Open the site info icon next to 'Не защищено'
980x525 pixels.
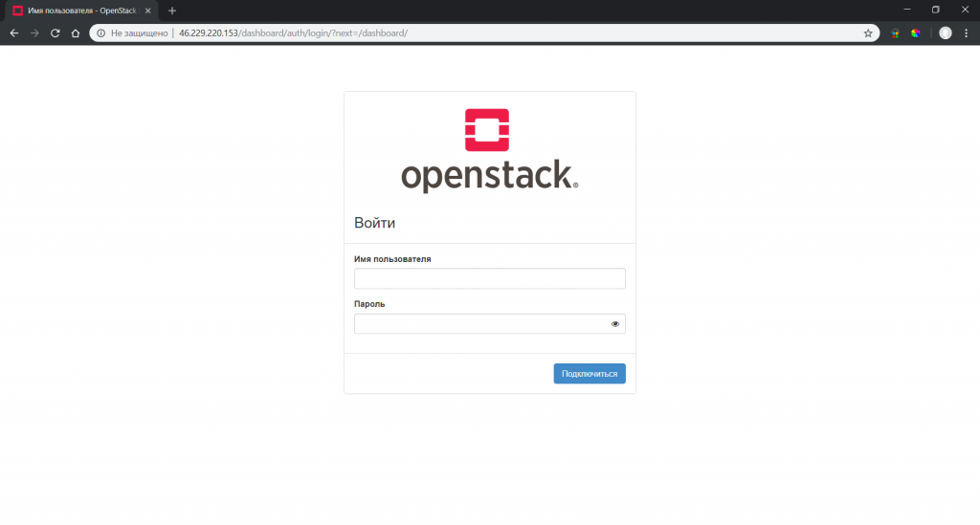[100, 33]
